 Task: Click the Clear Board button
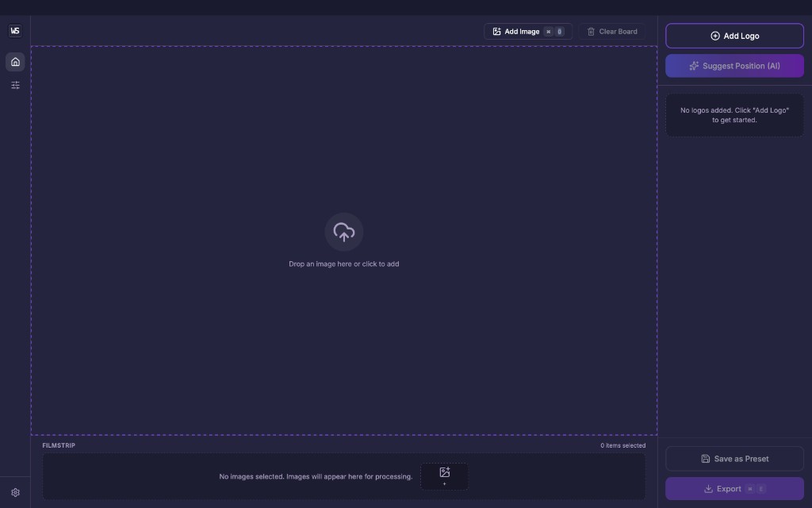click(612, 32)
